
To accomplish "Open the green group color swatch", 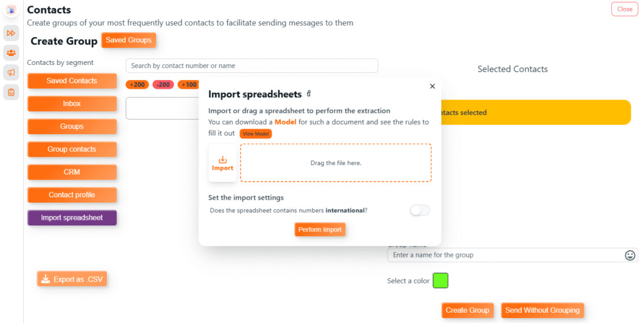I will [x=440, y=281].
